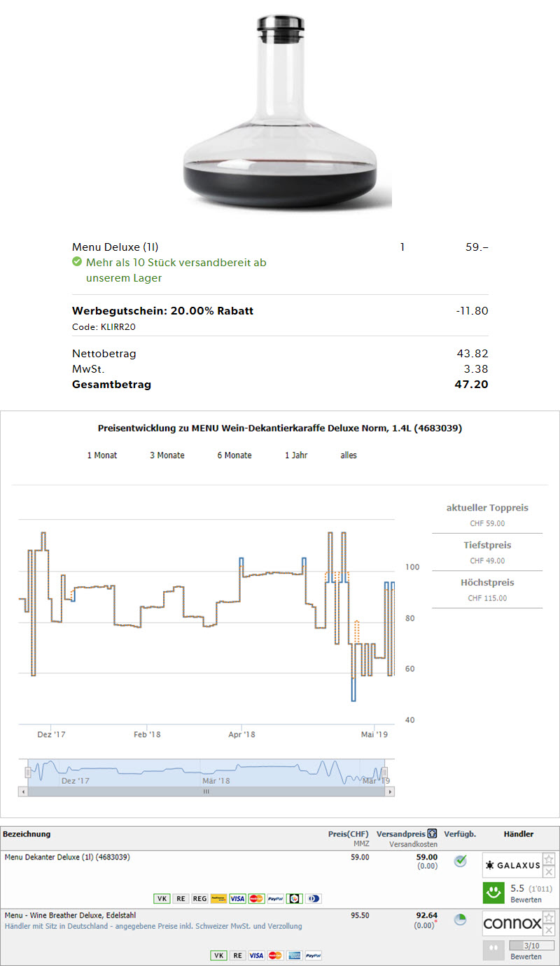Click the Galaxus merchant logo

click(512, 865)
